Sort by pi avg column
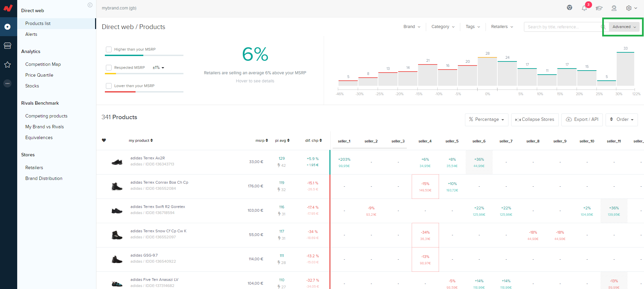This screenshot has width=644, height=289. pos(282,140)
